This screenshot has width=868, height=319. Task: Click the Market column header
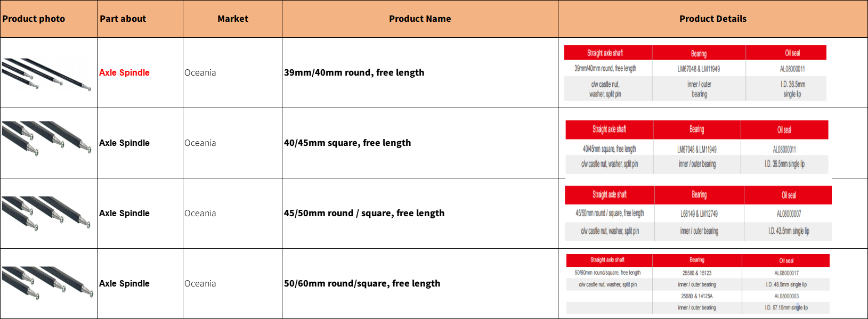click(233, 19)
